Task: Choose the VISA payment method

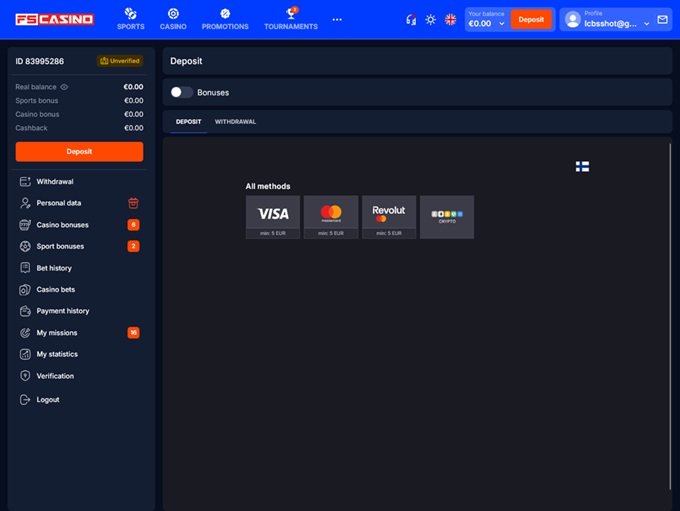Action: pyautogui.click(x=273, y=217)
